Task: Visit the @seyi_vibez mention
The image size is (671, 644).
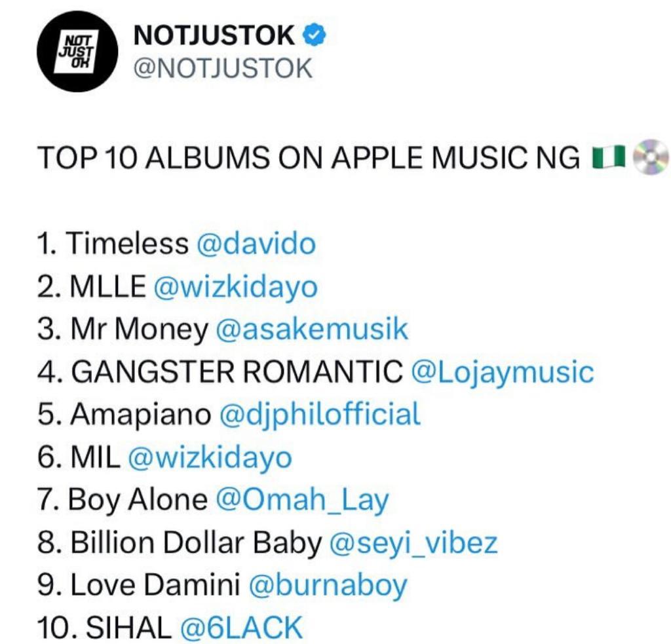Action: [413, 542]
